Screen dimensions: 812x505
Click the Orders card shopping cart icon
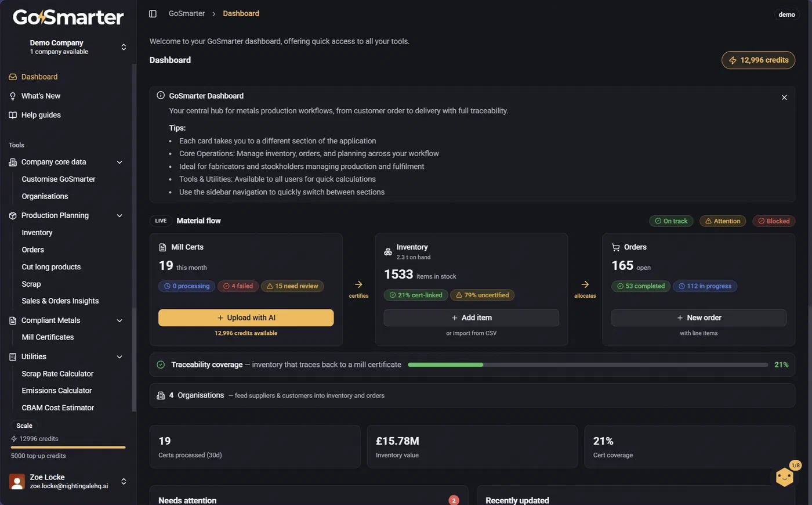click(615, 247)
